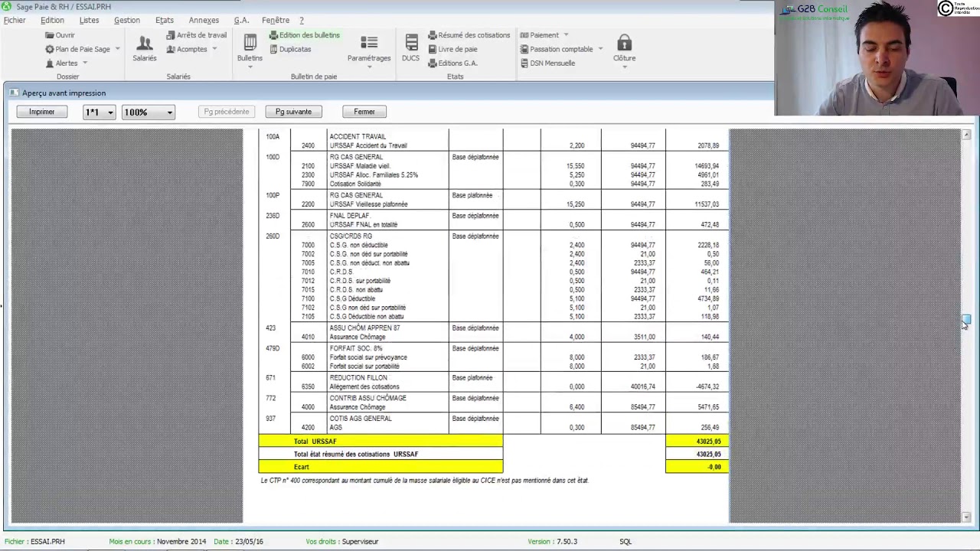Image resolution: width=980 pixels, height=551 pixels.
Task: Open the 100% zoom dropdown
Action: 149,112
